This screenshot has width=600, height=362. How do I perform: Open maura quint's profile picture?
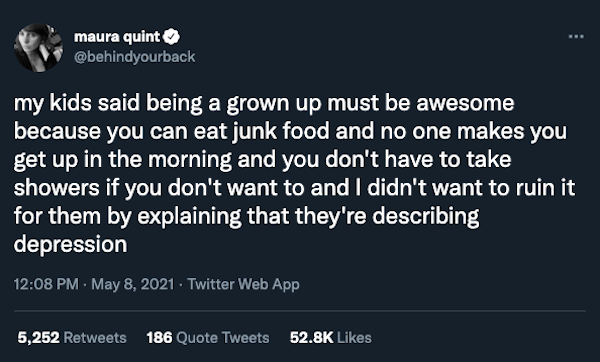click(38, 47)
